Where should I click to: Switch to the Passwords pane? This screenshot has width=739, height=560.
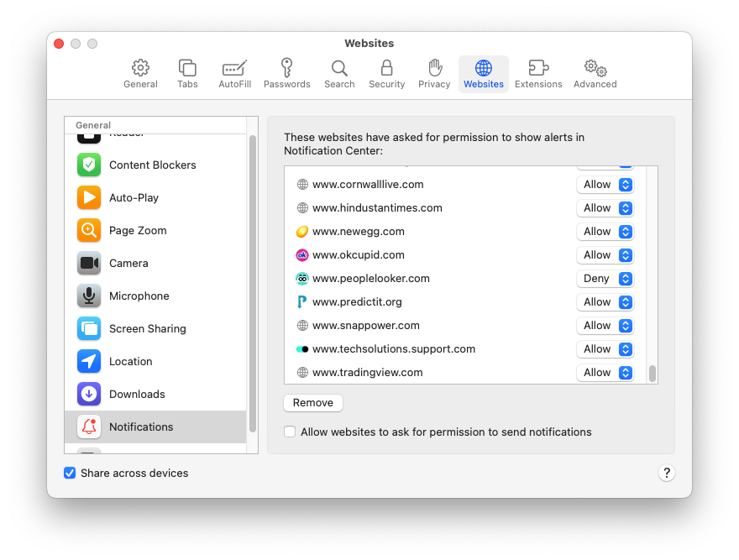286,74
